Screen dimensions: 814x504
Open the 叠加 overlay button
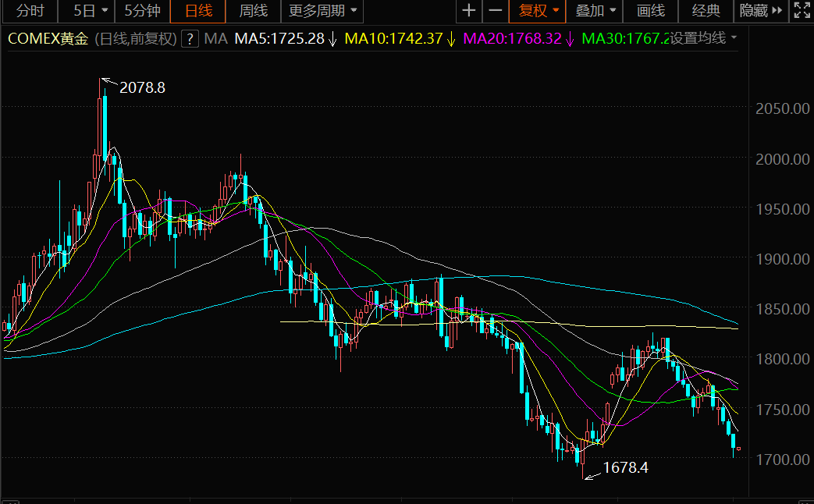595,11
